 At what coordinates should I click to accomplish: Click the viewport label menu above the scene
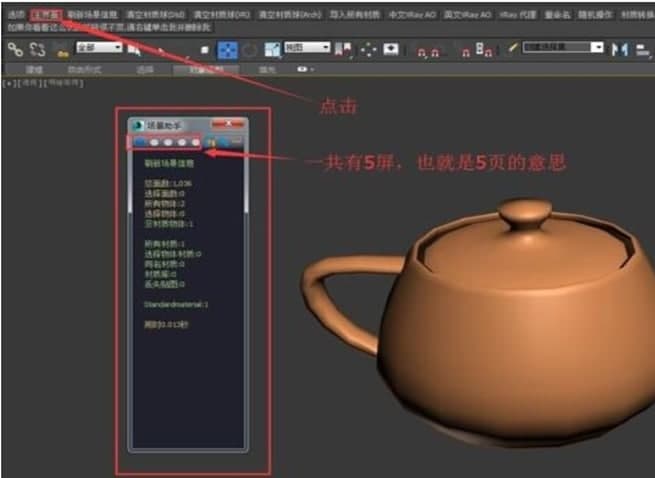43,83
